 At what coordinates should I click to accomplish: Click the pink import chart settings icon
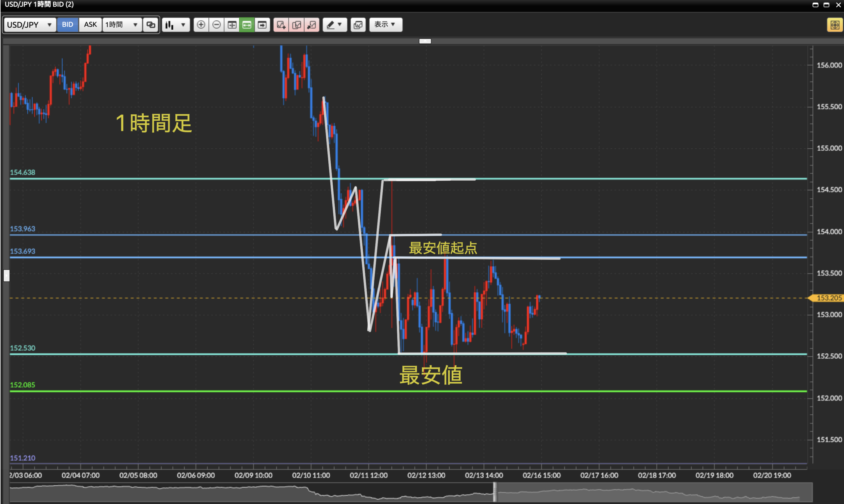[x=312, y=24]
